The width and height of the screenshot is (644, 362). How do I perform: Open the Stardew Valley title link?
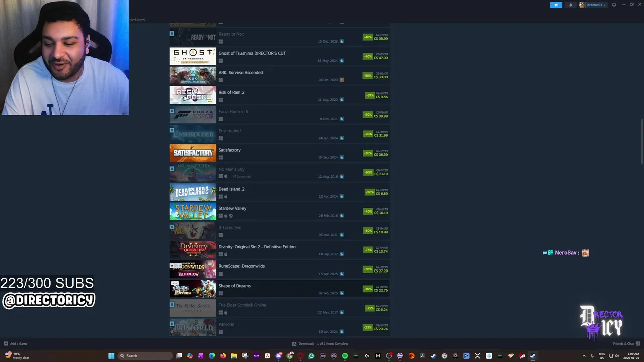(232, 208)
